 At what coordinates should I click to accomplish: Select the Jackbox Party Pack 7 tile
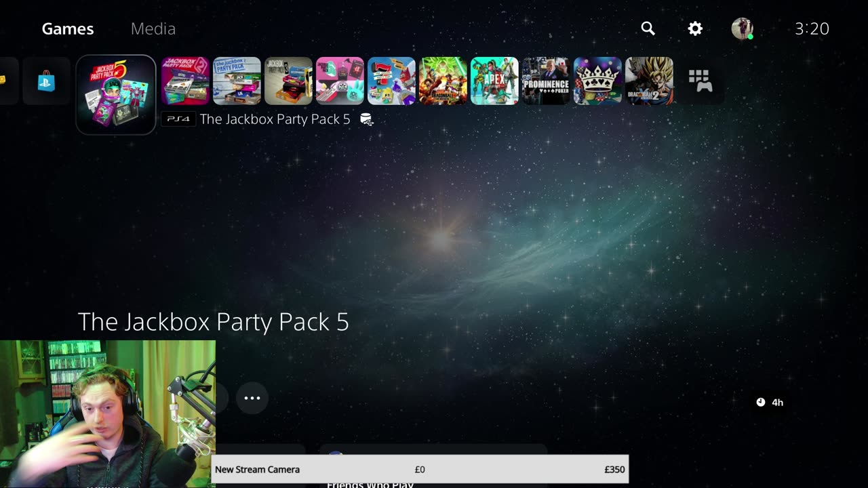point(391,81)
